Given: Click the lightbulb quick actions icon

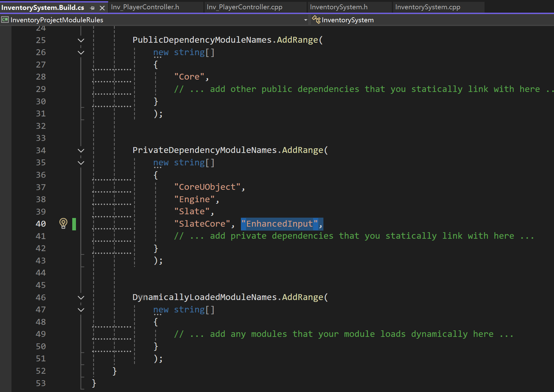Looking at the screenshot, I should [63, 223].
